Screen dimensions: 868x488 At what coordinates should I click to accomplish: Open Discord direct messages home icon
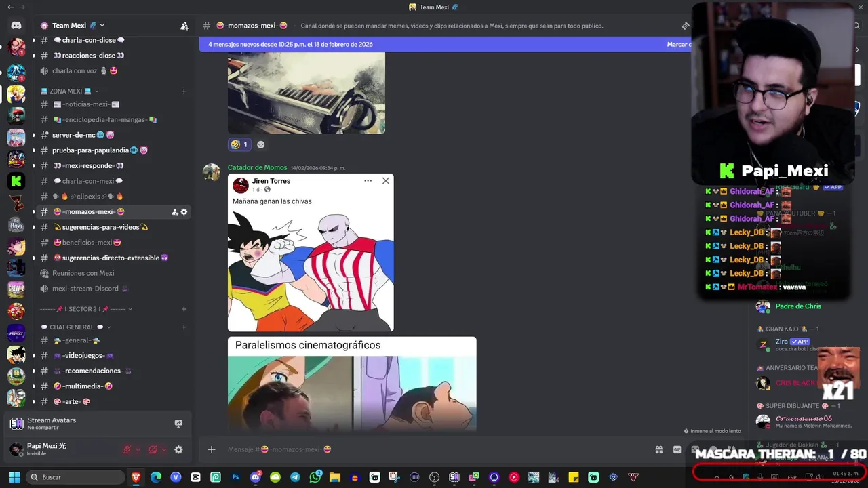[x=16, y=26]
